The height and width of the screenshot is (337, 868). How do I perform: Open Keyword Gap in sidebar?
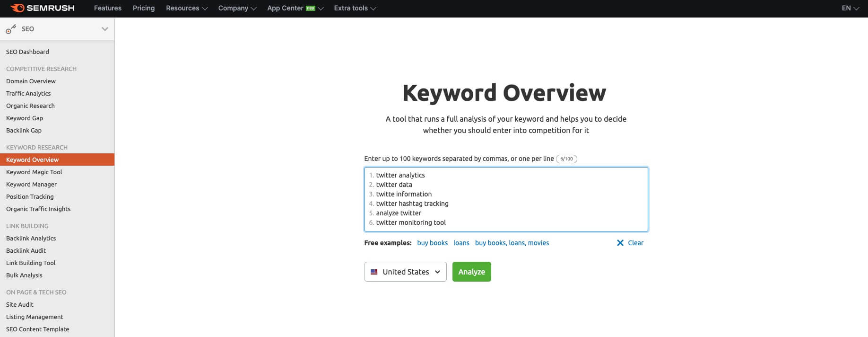(x=25, y=118)
